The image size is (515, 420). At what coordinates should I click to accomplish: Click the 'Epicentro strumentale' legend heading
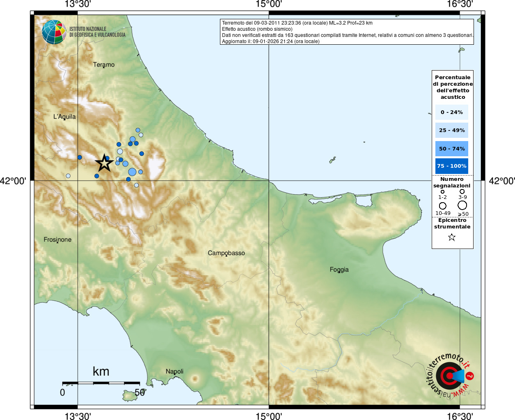(x=452, y=224)
